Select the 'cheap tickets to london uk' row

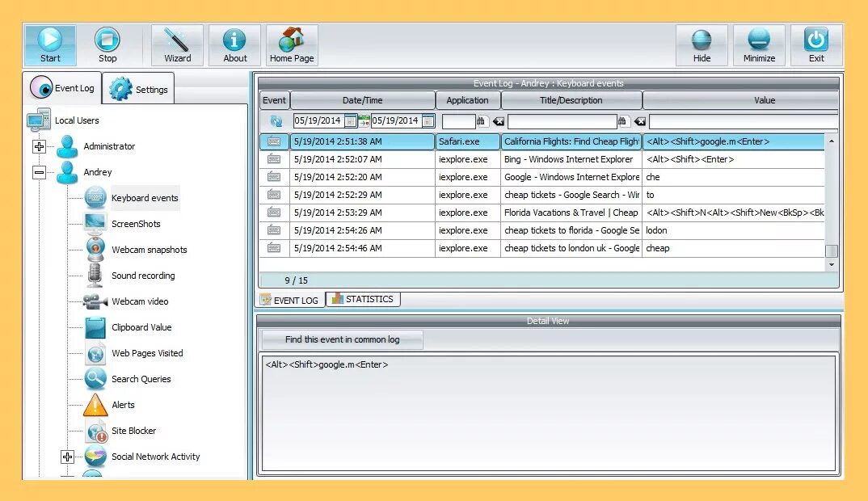tap(542, 248)
